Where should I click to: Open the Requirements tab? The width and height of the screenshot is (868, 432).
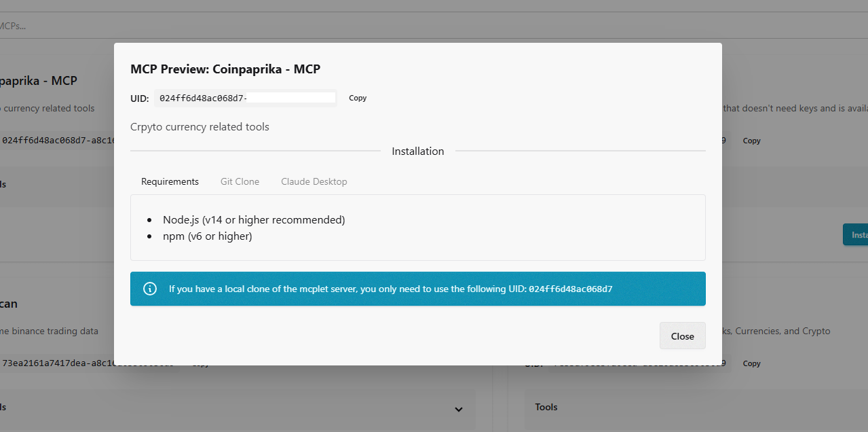click(x=170, y=181)
